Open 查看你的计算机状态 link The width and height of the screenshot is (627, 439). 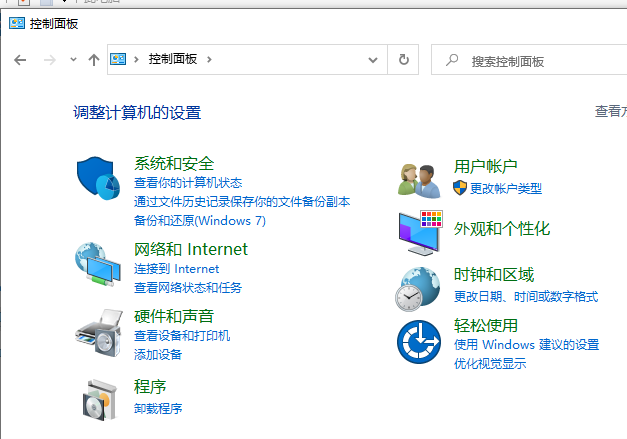188,183
